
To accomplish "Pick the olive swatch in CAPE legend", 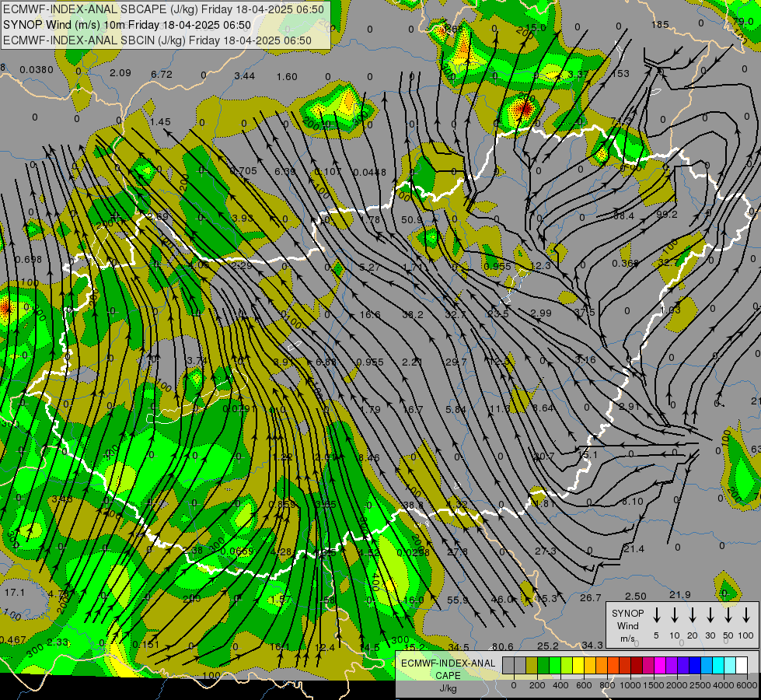I will click(532, 665).
